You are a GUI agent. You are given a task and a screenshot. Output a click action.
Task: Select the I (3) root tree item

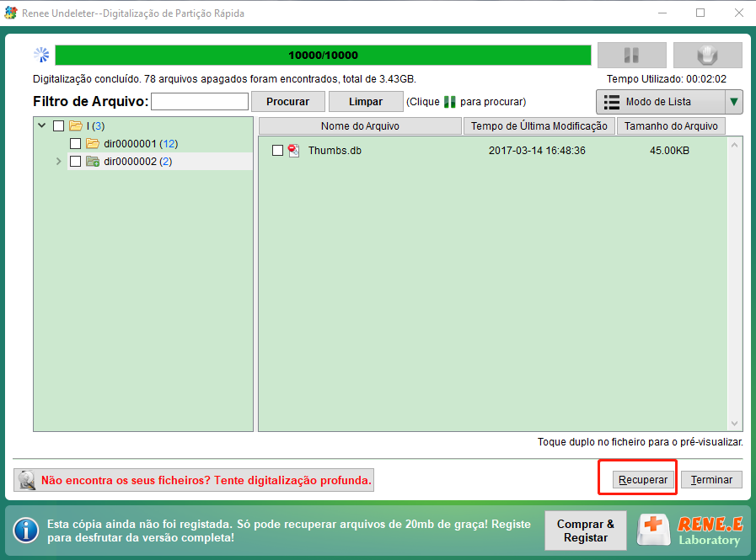click(95, 125)
